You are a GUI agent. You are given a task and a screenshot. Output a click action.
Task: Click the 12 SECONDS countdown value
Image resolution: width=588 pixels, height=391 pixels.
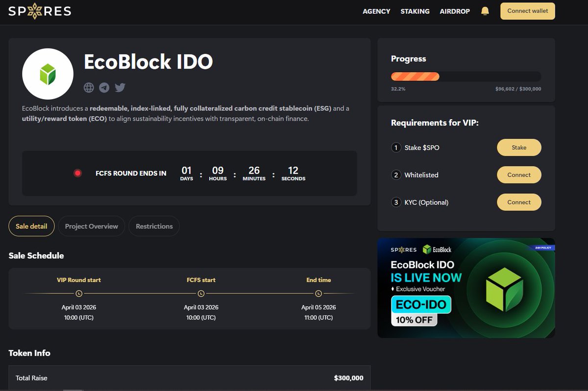click(x=293, y=173)
